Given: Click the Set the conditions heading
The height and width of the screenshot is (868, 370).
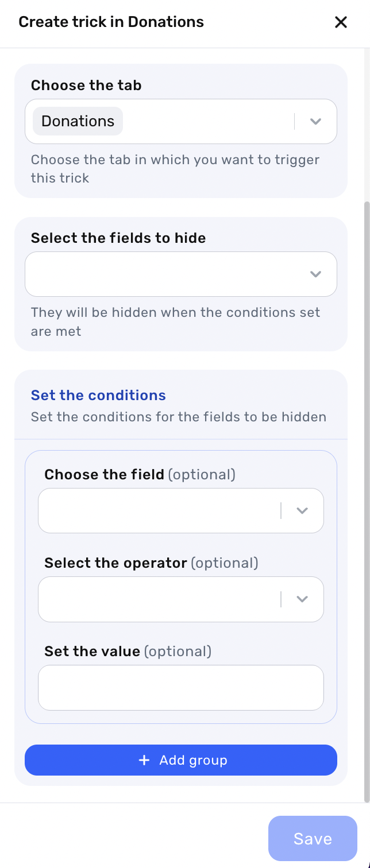Looking at the screenshot, I should (98, 396).
